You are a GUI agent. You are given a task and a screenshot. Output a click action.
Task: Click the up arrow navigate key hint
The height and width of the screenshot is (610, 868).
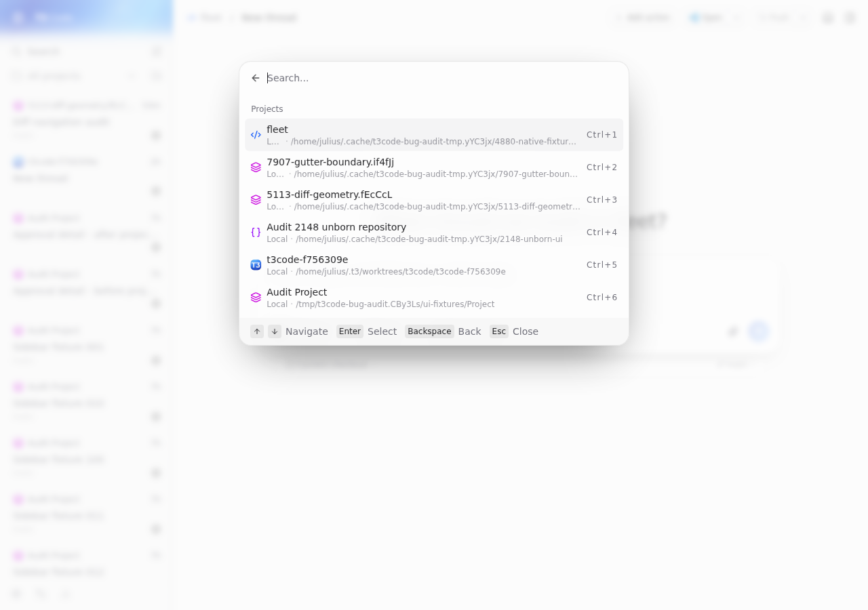coord(257,331)
